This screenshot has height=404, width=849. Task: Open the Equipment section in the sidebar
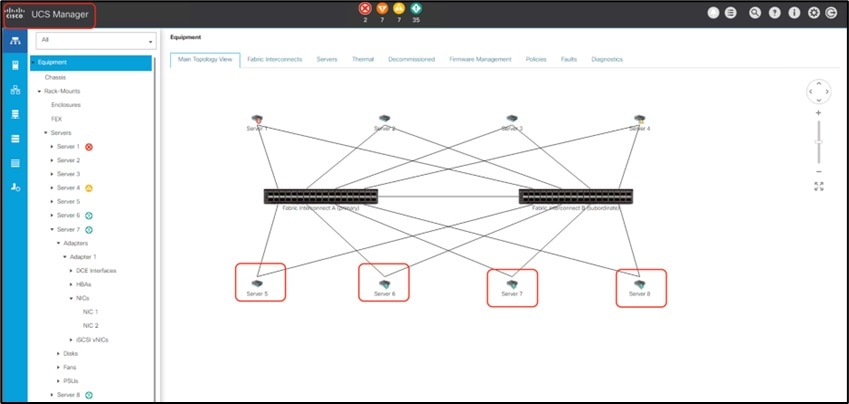(x=15, y=42)
